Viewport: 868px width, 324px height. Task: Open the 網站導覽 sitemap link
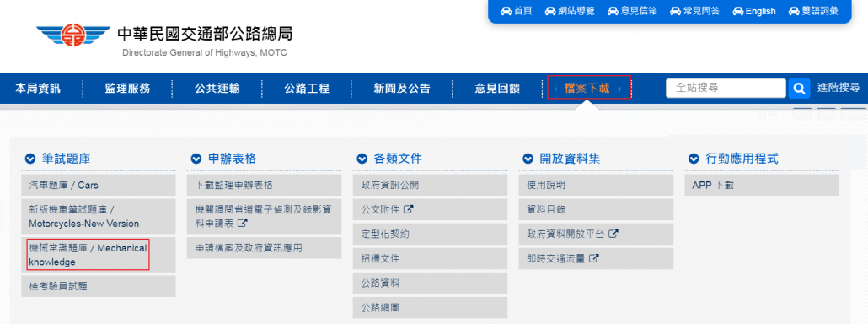[576, 11]
